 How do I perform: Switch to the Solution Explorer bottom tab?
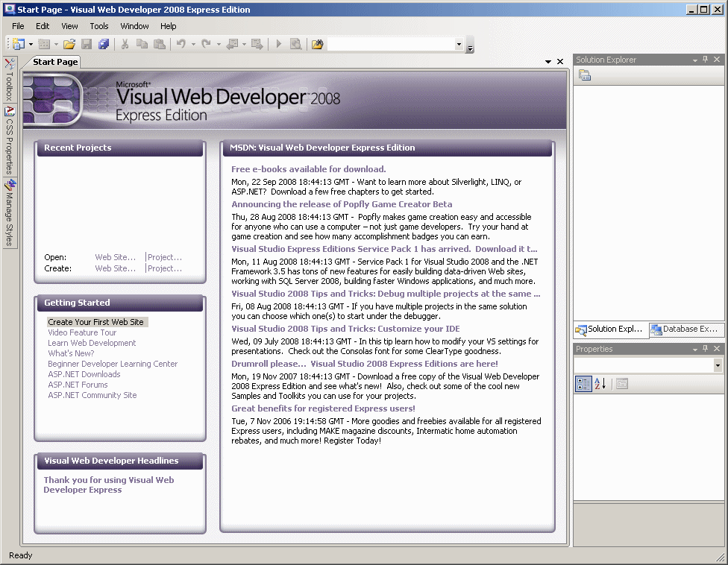[610, 329]
